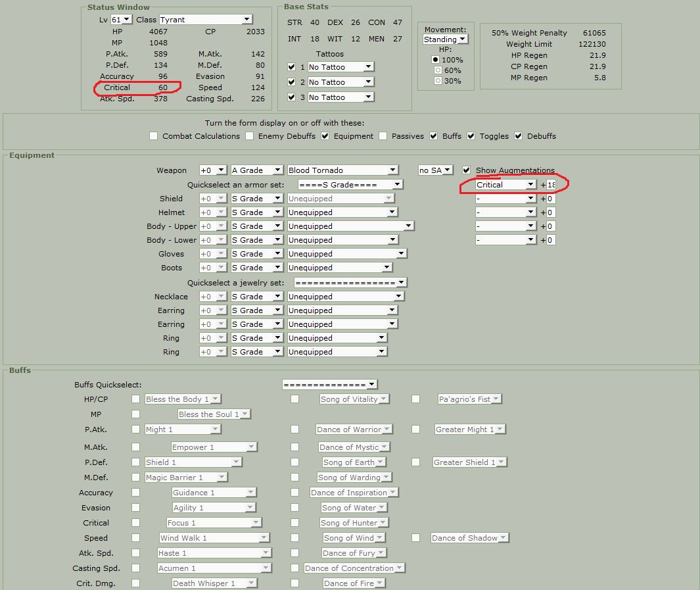Open the no SA special ability dropdown
Viewport: 700px width, 590px height.
pos(435,170)
